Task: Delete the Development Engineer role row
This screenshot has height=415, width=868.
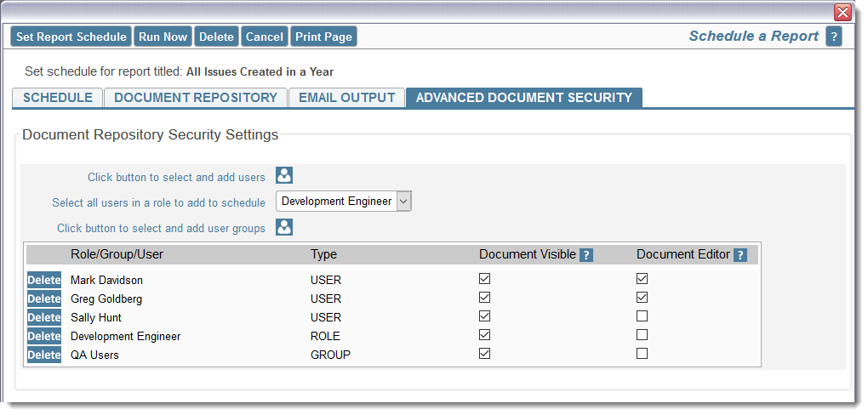Action: coord(44,336)
